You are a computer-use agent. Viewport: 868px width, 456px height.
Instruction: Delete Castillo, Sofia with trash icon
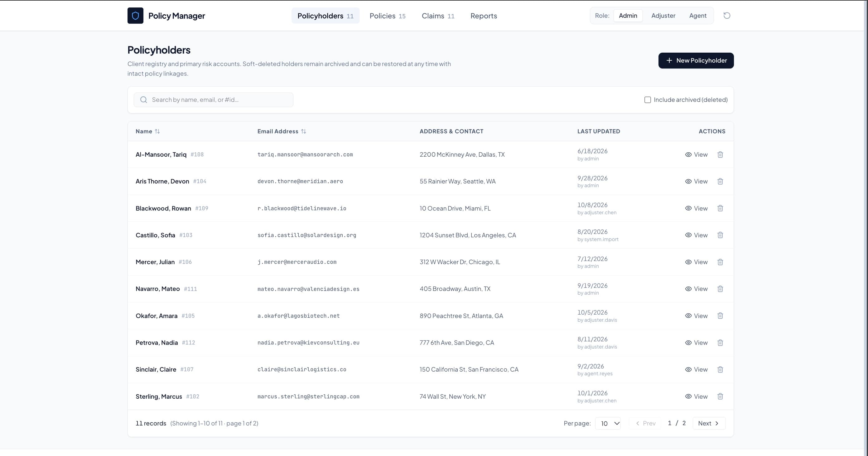pyautogui.click(x=720, y=235)
